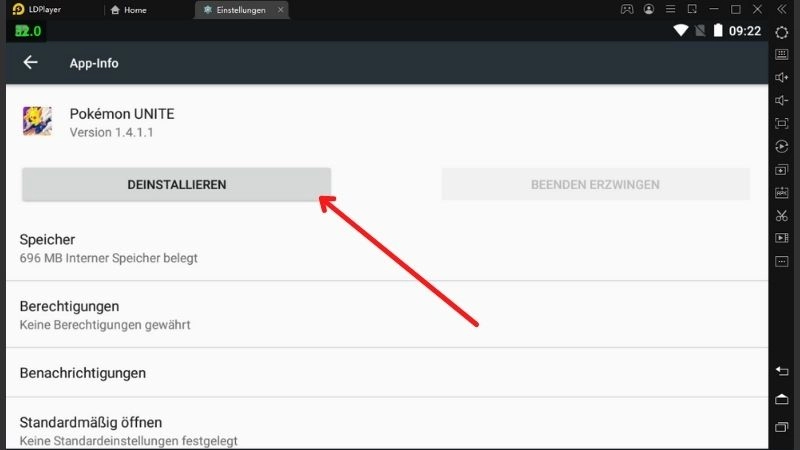The height and width of the screenshot is (450, 800).
Task: Click the Android home icon in sidebar
Action: [x=782, y=399]
